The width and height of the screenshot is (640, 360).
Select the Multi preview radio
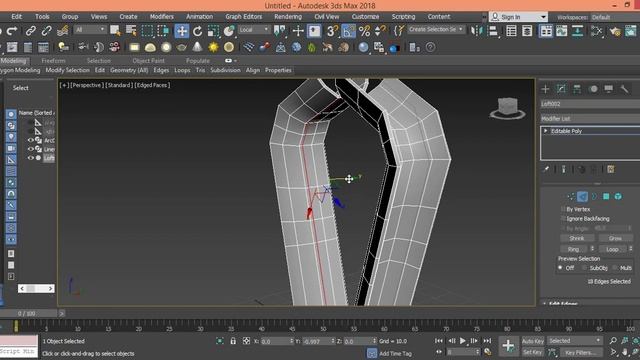(615, 268)
